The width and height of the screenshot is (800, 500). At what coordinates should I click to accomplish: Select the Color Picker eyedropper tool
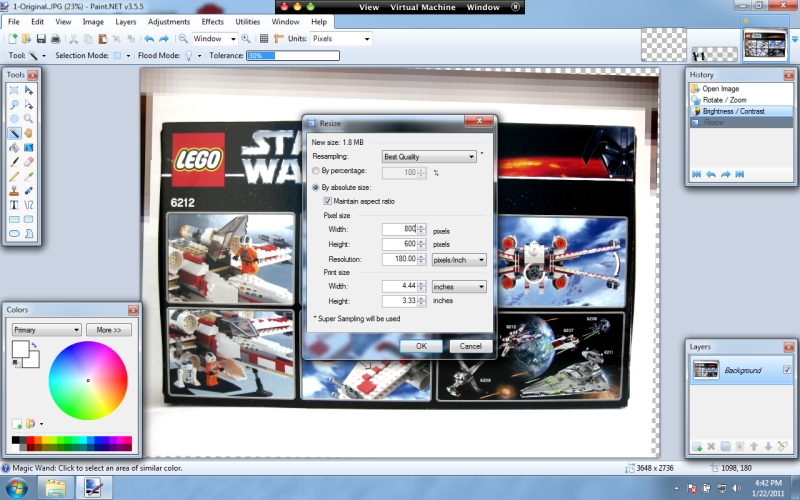pos(29,176)
